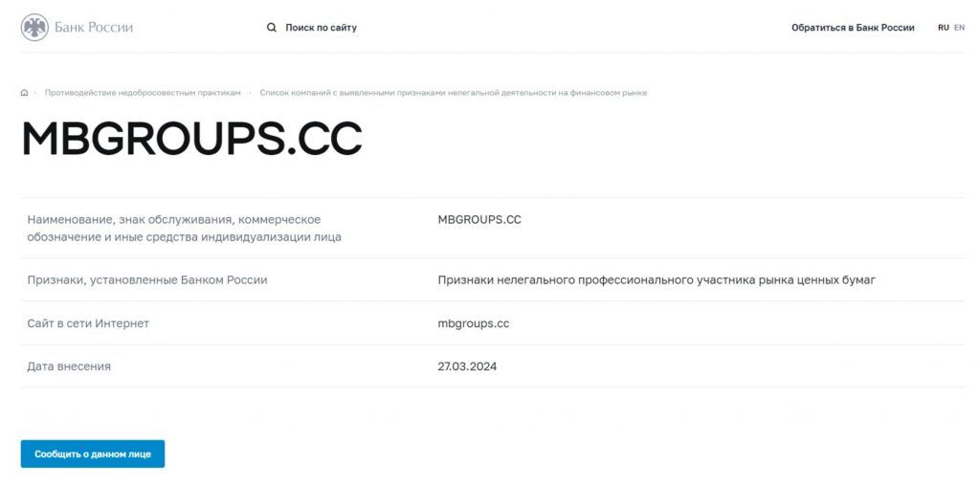Open "Противодействие недобросовестным практикам" breadcrumb

tap(143, 93)
